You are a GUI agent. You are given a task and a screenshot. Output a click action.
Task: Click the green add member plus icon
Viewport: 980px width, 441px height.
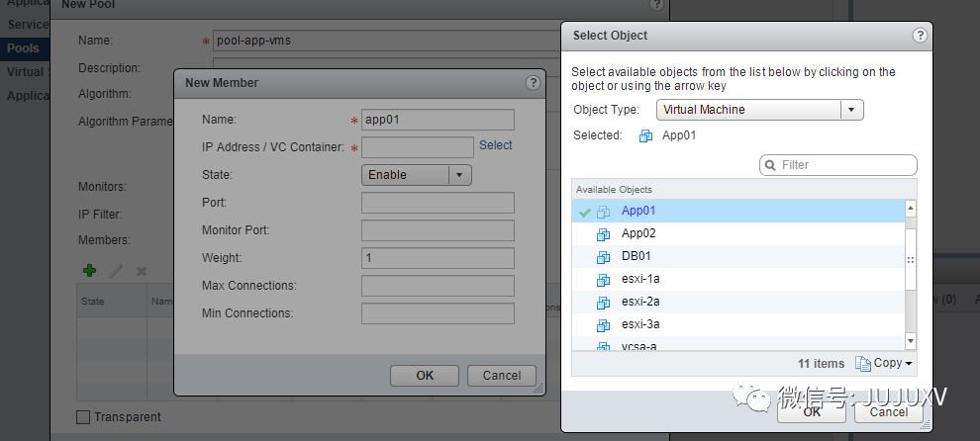(x=89, y=270)
